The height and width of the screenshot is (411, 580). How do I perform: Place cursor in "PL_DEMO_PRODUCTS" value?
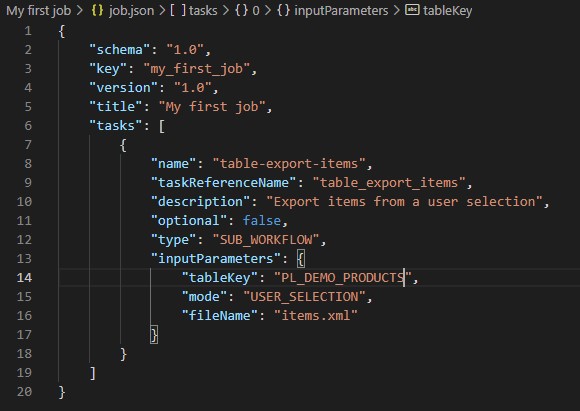343,277
